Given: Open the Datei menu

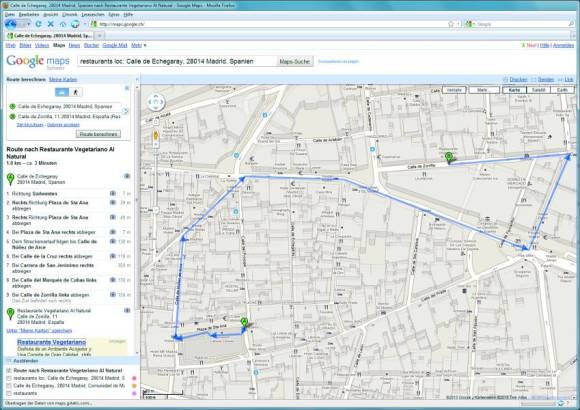Looking at the screenshot, I should point(10,14).
